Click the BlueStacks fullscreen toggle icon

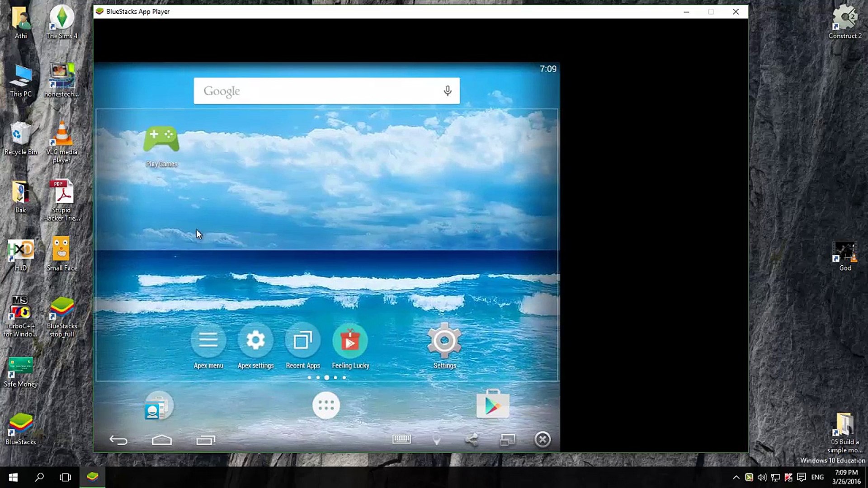507,439
